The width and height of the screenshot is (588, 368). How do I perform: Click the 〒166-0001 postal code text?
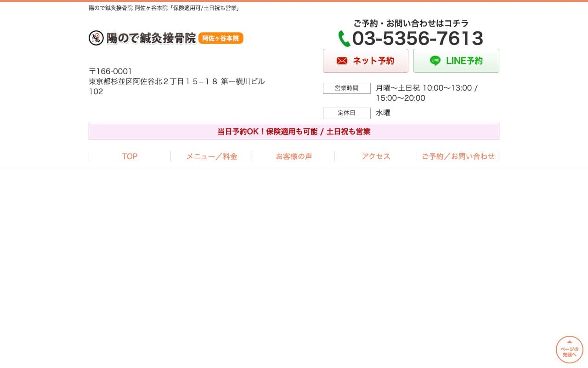pyautogui.click(x=110, y=71)
